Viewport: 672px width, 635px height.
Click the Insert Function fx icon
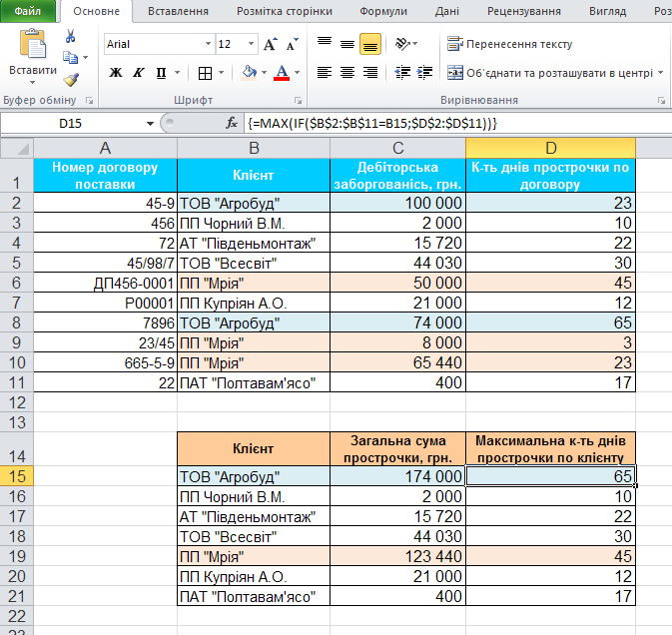(232, 123)
